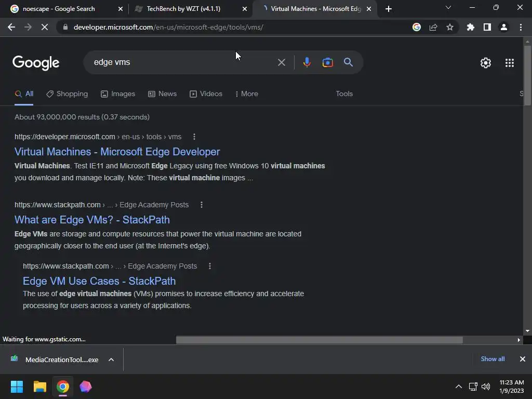Image resolution: width=532 pixels, height=399 pixels.
Task: Open the Google apps grid
Action: [x=510, y=63]
